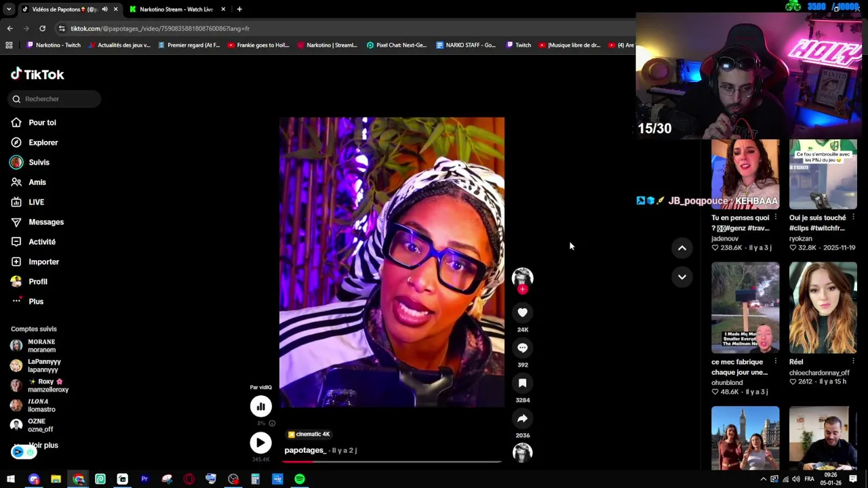The image size is (868, 488).
Task: Go back in browser history
Action: tap(9, 28)
